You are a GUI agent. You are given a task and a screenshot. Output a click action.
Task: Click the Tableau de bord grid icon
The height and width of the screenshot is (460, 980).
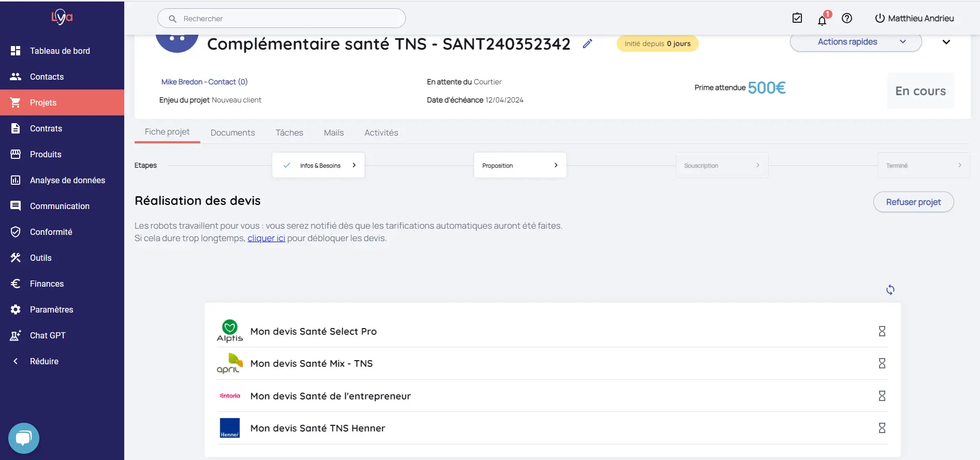16,51
